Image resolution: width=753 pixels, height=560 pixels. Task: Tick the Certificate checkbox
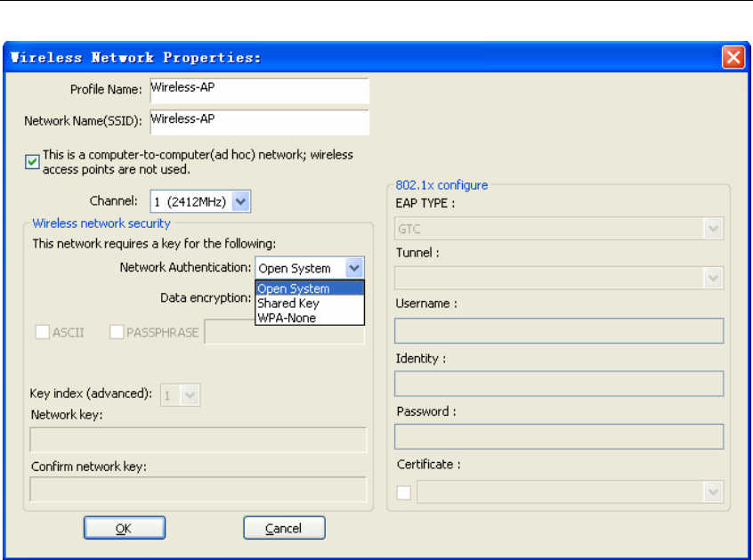click(404, 492)
